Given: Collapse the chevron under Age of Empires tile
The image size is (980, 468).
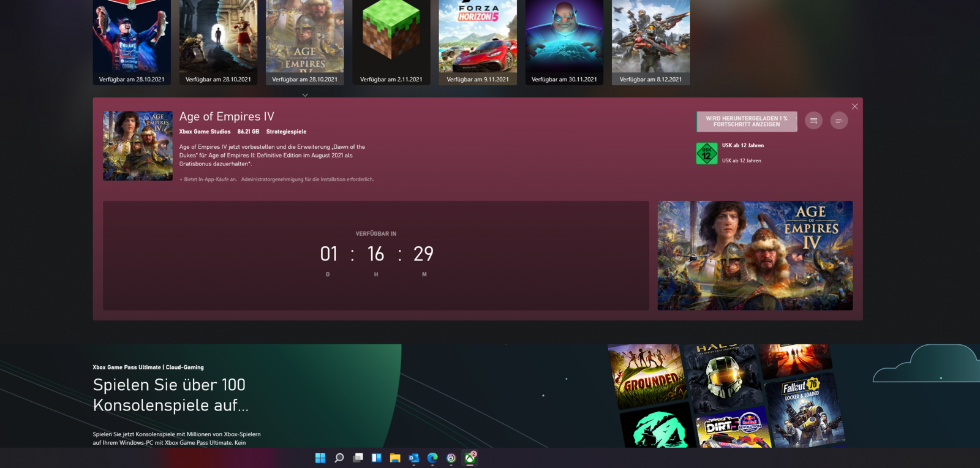Looking at the screenshot, I should 305,95.
